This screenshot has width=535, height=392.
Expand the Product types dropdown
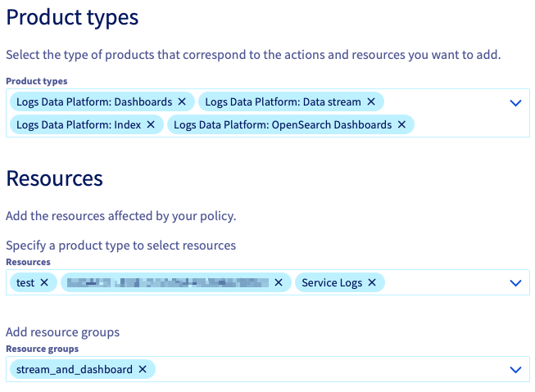click(x=515, y=102)
